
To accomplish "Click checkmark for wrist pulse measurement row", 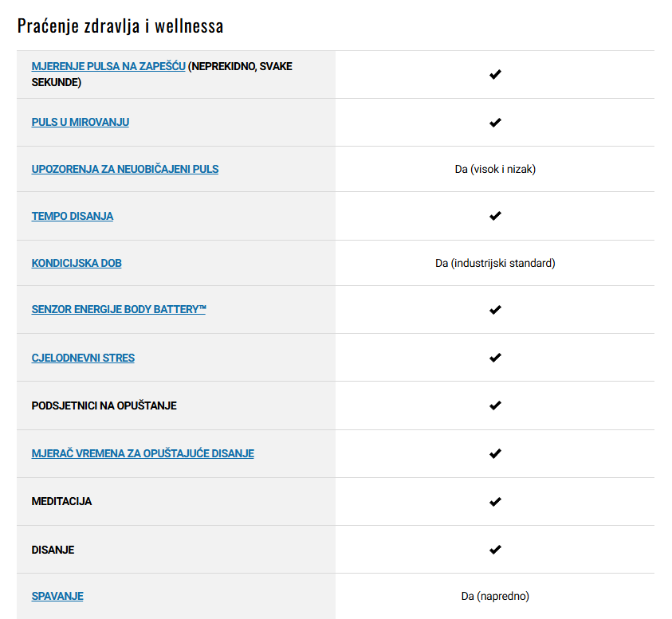I will click(495, 75).
